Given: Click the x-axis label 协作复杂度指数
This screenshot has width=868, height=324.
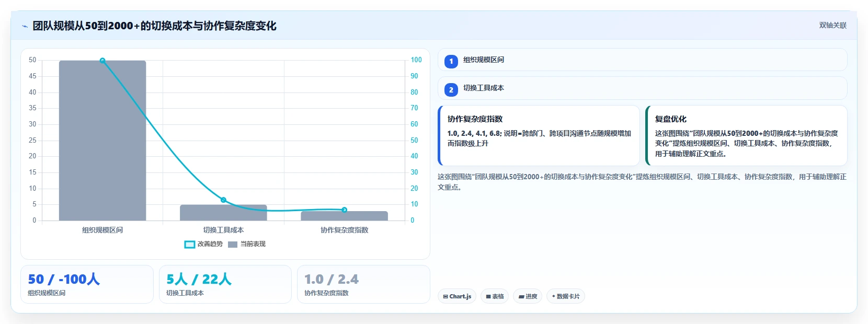Looking at the screenshot, I should coord(344,230).
